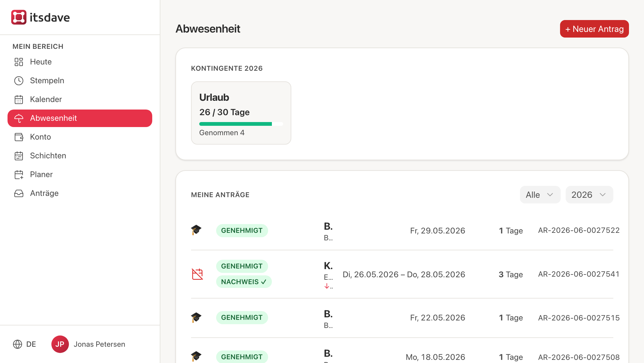This screenshot has width=644, height=363.
Task: Click the Heute dashboard grid icon
Action: tap(19, 62)
